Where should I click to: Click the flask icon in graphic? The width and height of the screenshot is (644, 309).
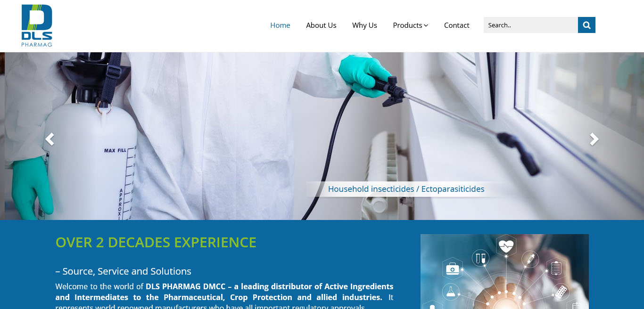pyautogui.click(x=450, y=292)
